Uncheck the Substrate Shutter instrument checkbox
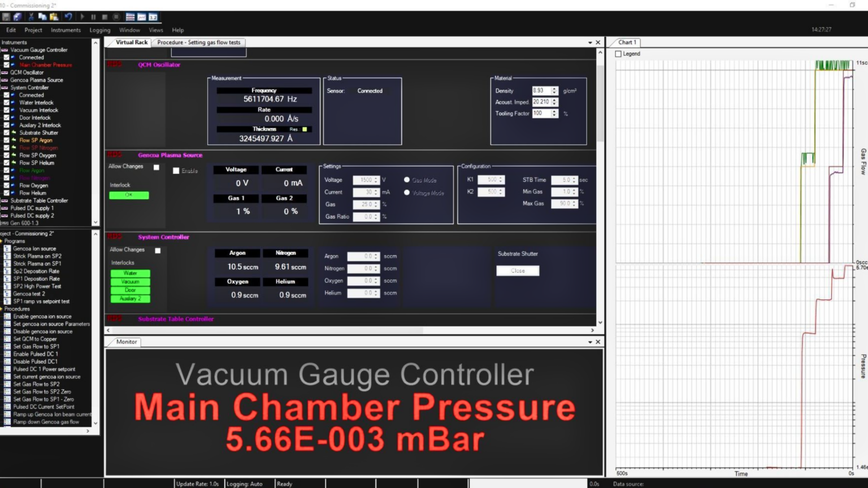 point(7,133)
